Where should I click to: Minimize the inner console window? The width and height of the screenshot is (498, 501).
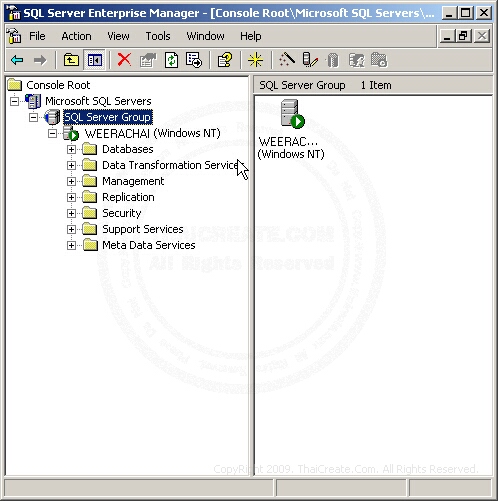click(x=447, y=36)
